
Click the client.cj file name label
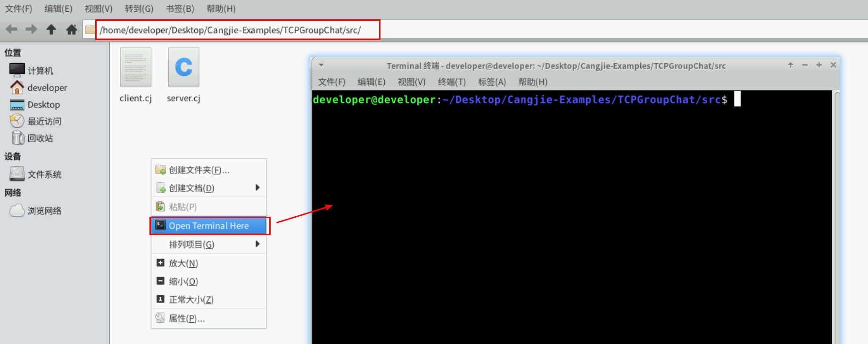(x=136, y=98)
